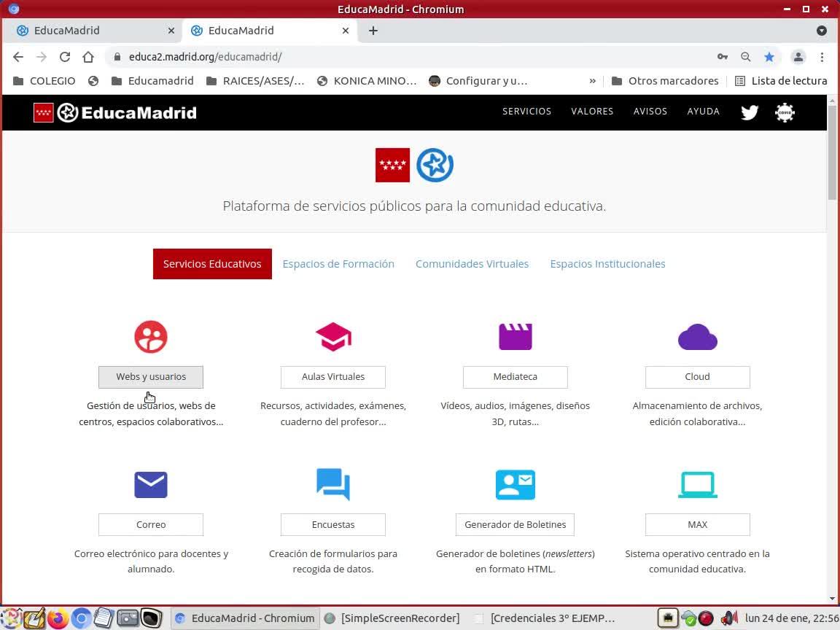The image size is (840, 630).
Task: Open the COLEGIO bookmarks folder
Action: (x=44, y=81)
